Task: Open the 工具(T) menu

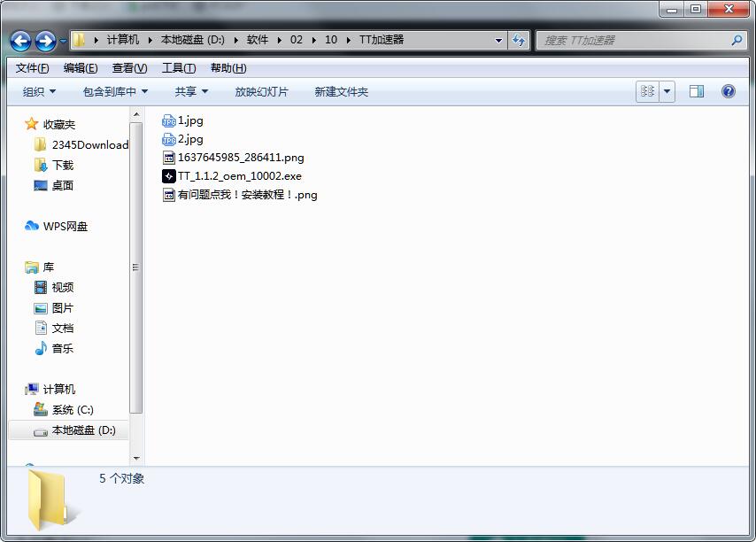Action: tap(178, 68)
